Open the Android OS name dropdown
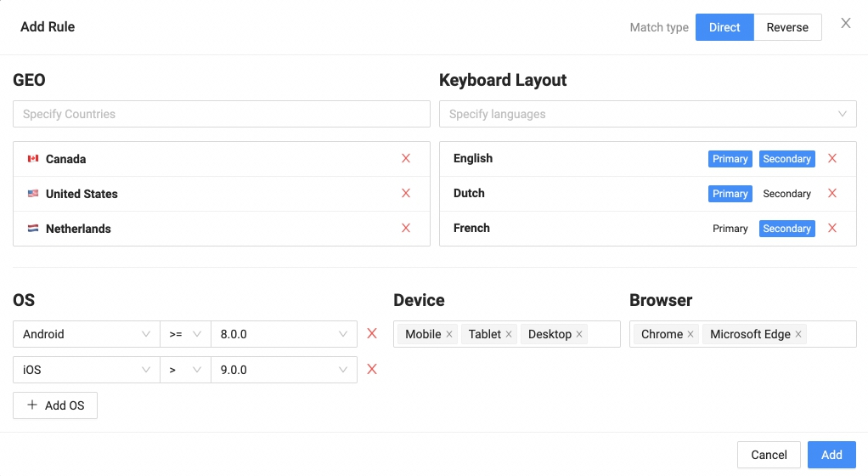 86,334
